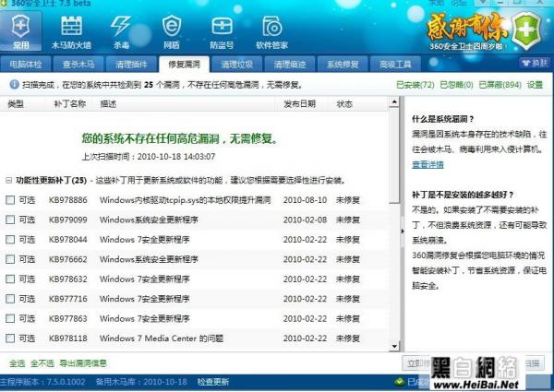The image size is (554, 392).
Task: Switch to the 清理垃圾 tab
Action: click(241, 65)
